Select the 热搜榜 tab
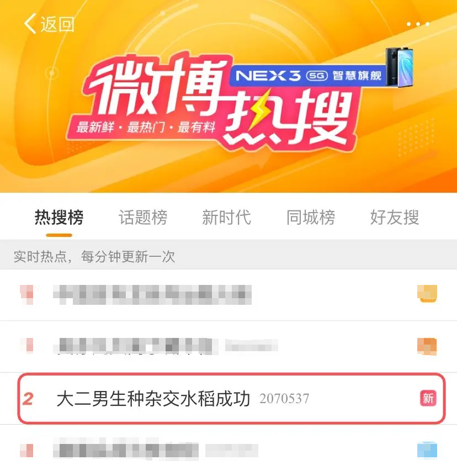This screenshot has width=457, height=476. pyautogui.click(x=59, y=217)
